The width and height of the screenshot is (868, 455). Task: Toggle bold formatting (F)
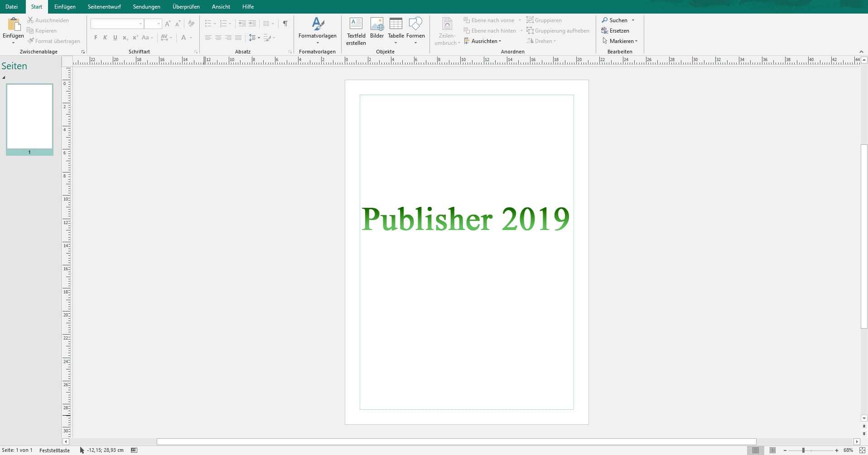tap(96, 38)
